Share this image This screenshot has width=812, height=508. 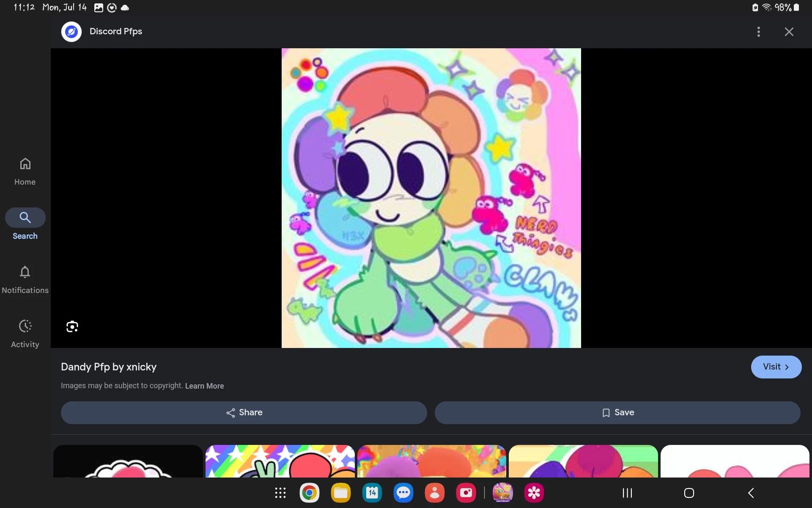click(244, 413)
